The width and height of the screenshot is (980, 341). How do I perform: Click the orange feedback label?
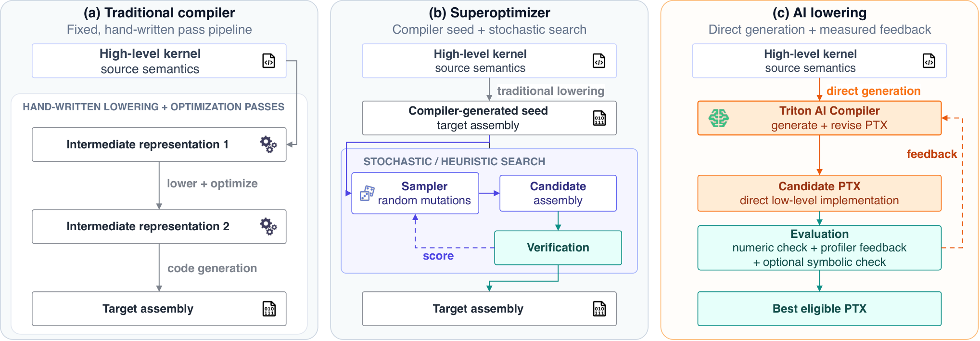tap(932, 154)
